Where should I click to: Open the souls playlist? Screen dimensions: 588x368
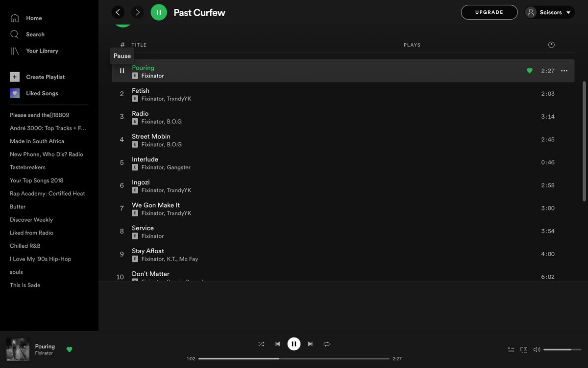[x=16, y=272]
